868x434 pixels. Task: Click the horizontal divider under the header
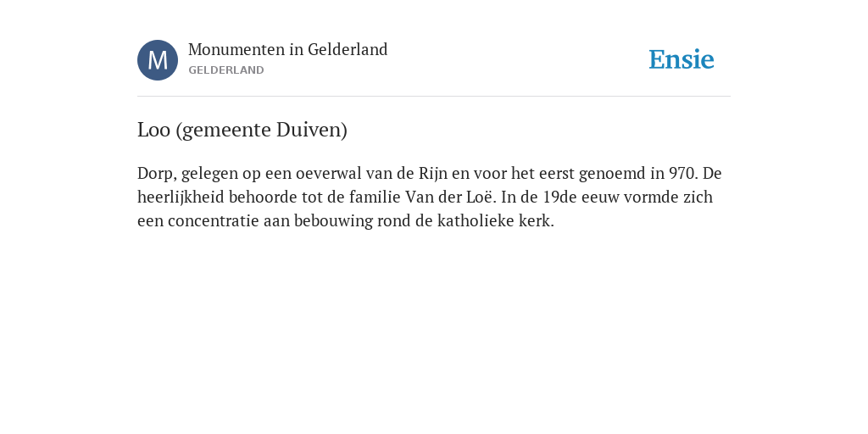(434, 97)
